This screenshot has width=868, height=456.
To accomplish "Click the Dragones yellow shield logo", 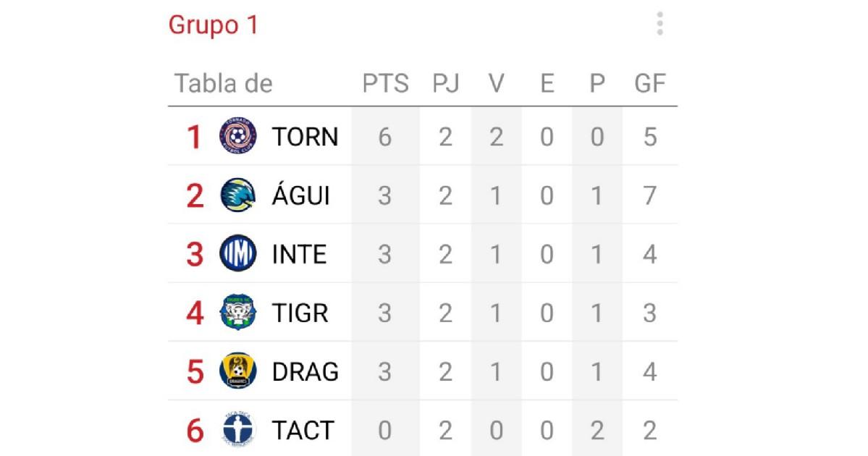I will 238,371.
